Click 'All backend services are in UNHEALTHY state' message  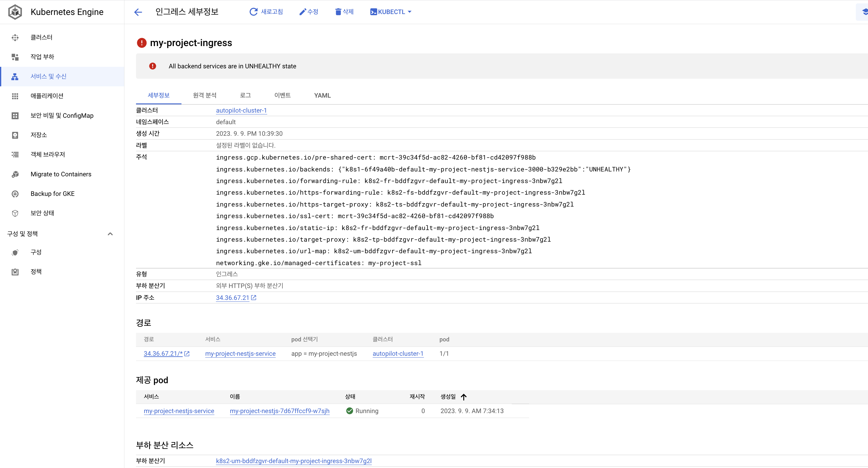(x=232, y=66)
